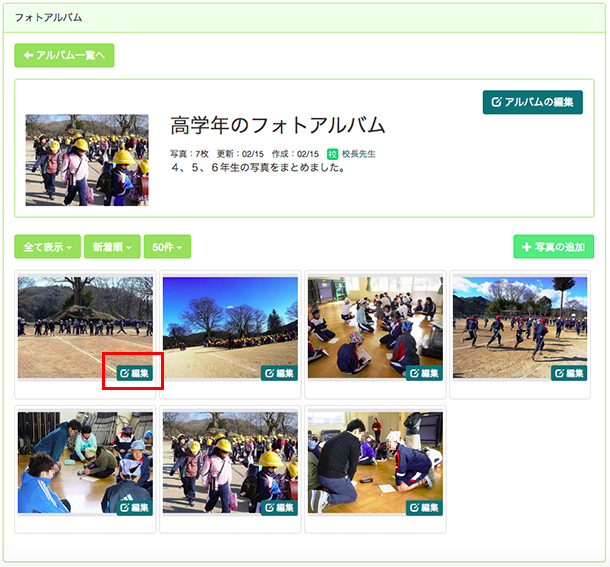
Task: Click the アルバム一覧へ back button
Action: tap(64, 55)
